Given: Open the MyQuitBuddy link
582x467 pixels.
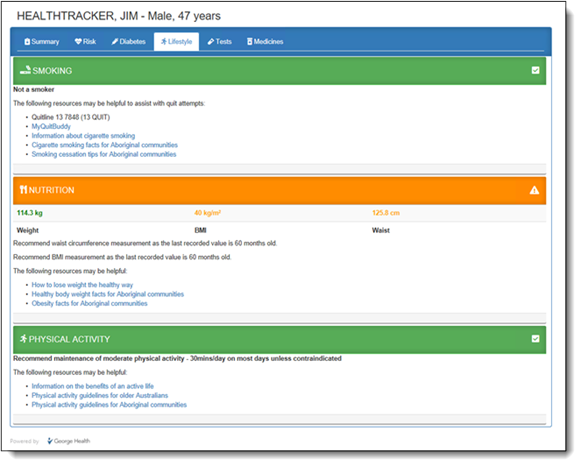Looking at the screenshot, I should point(51,126).
